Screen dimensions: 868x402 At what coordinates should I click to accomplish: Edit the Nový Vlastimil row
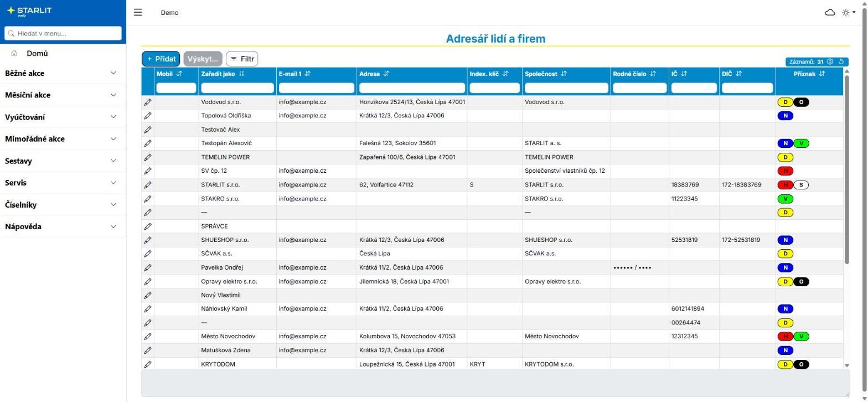tap(148, 295)
